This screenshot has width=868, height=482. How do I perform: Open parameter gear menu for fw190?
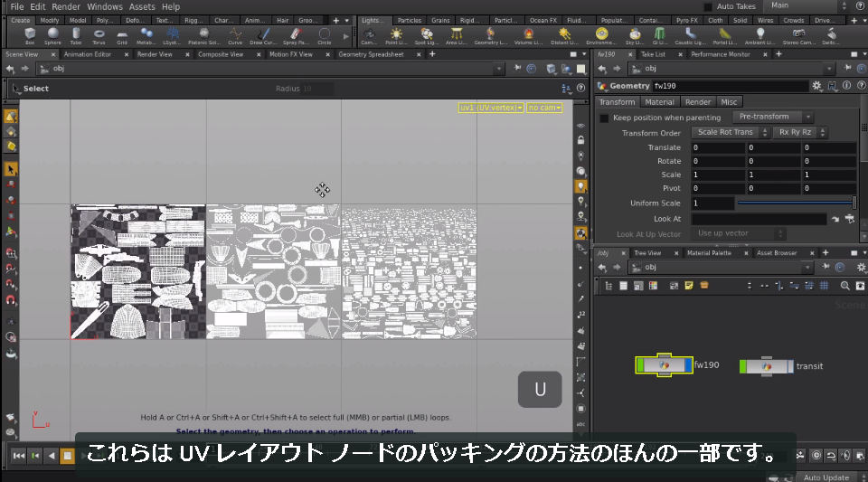point(816,86)
